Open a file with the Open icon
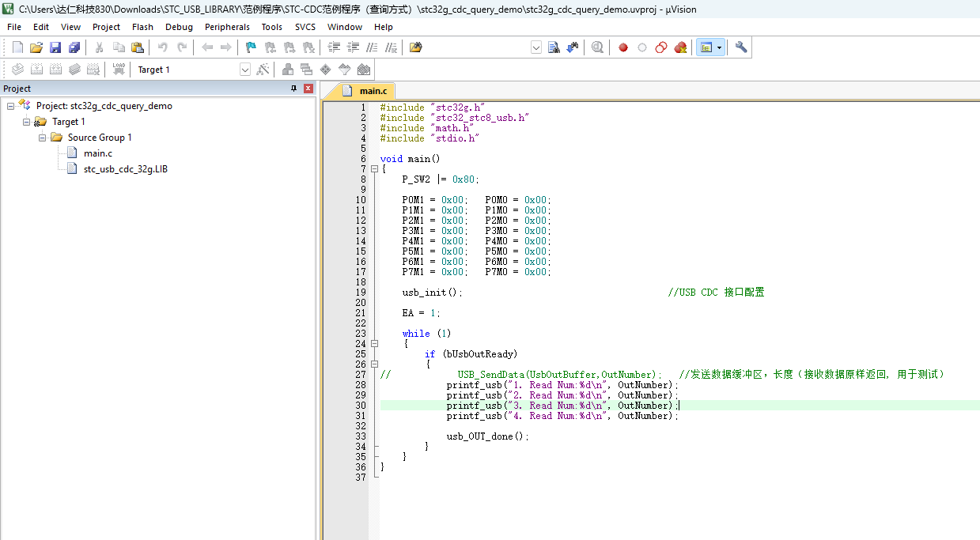 36,47
